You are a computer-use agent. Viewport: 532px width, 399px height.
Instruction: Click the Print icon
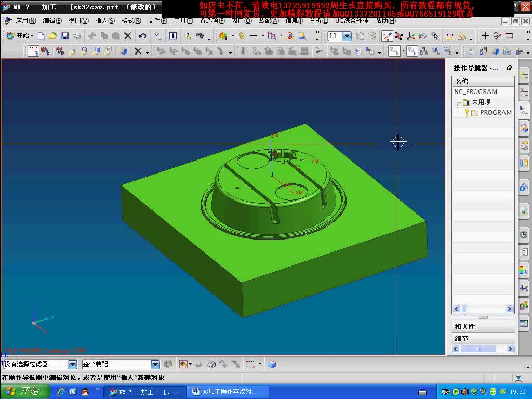click(77, 36)
